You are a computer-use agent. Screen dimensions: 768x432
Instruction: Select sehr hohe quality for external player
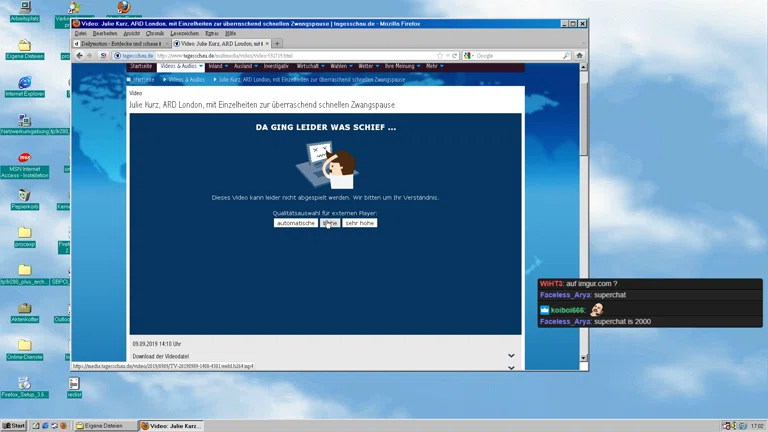(x=360, y=223)
